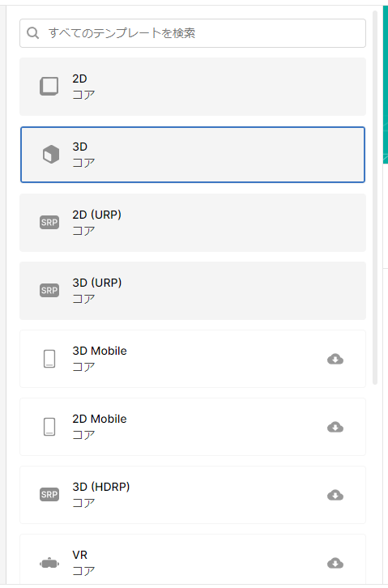Click the template list vertical scrollbar
Image resolution: width=388 pixels, height=588 pixels.
(x=375, y=198)
